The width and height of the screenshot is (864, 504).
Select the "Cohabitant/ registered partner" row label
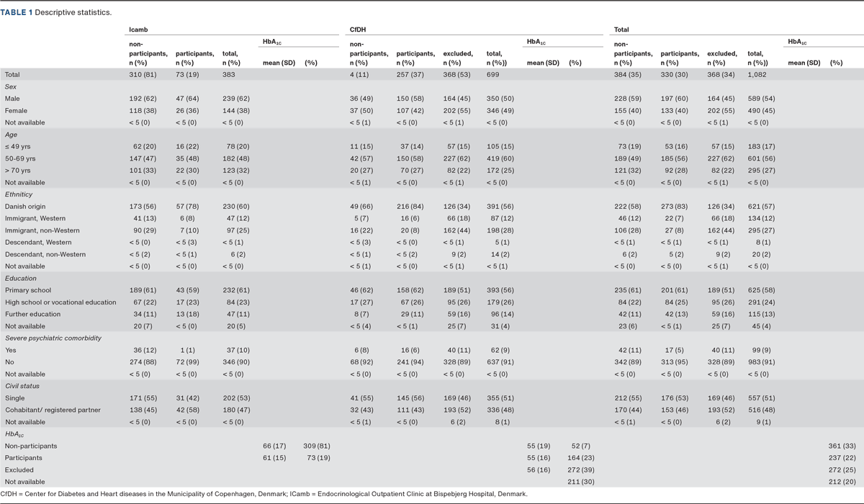pyautogui.click(x=53, y=410)
